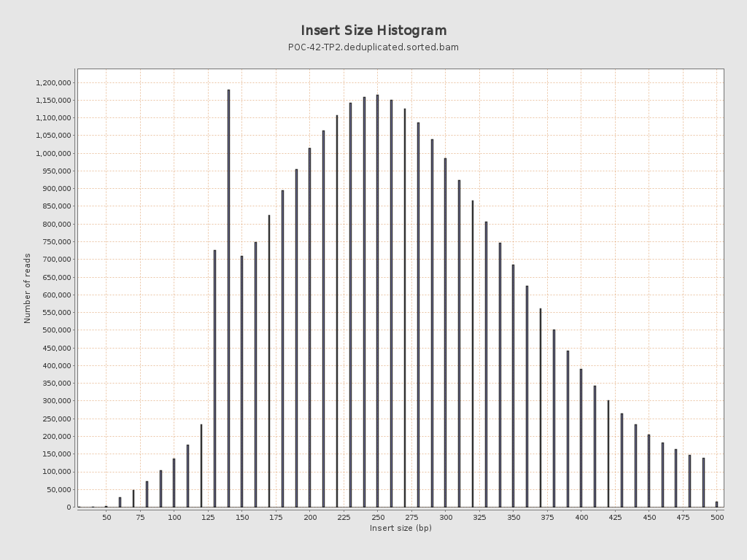
Task: Click the x-axis tick value '150'
Action: click(242, 518)
